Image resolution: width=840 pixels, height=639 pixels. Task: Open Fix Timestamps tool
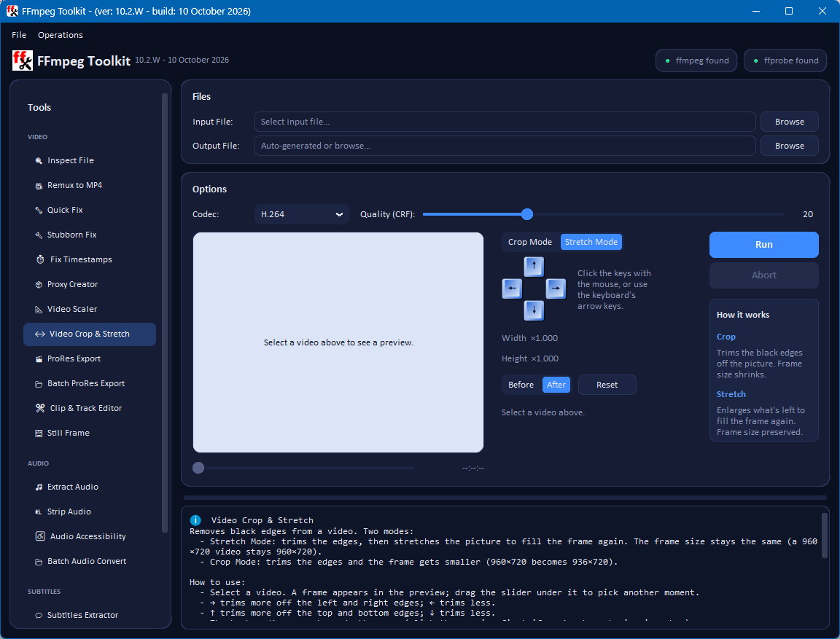coord(90,259)
